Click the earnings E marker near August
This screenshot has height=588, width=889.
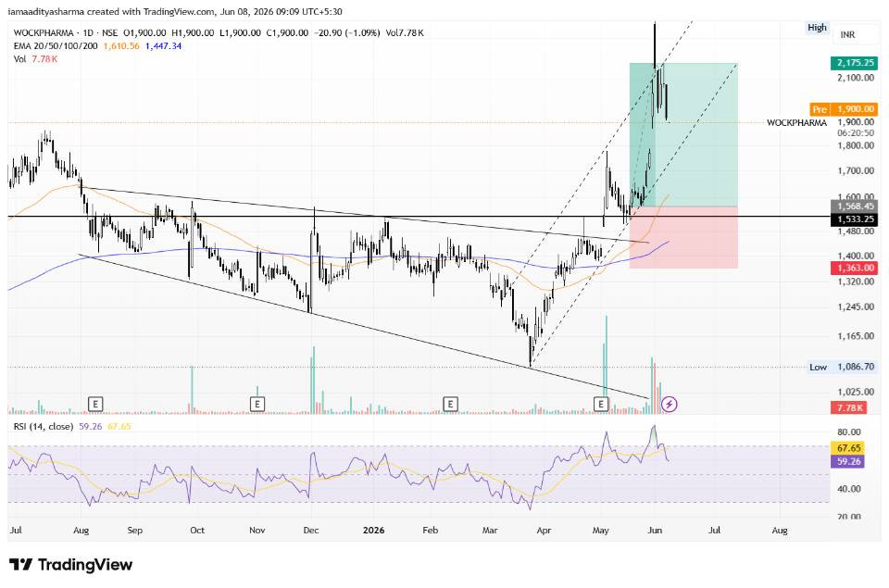click(x=95, y=405)
